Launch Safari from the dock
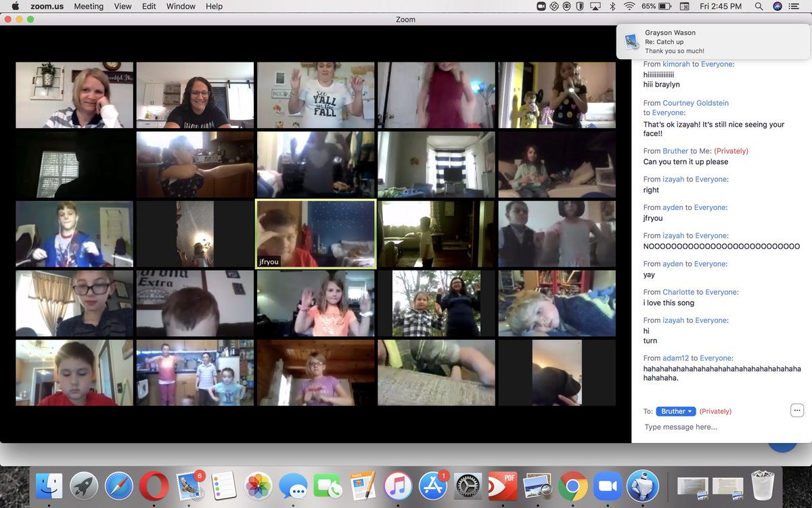Image resolution: width=812 pixels, height=508 pixels. pos(119,486)
